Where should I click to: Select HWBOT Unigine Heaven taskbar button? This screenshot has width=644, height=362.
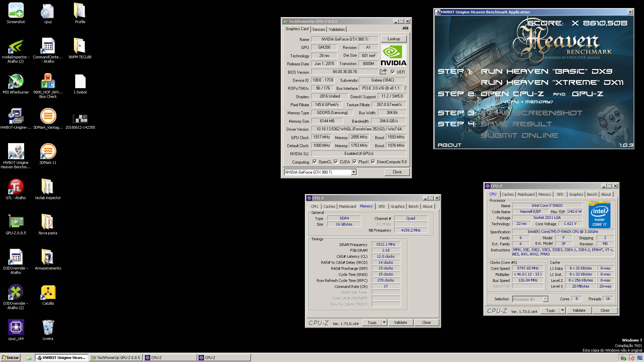pyautogui.click(x=62, y=358)
